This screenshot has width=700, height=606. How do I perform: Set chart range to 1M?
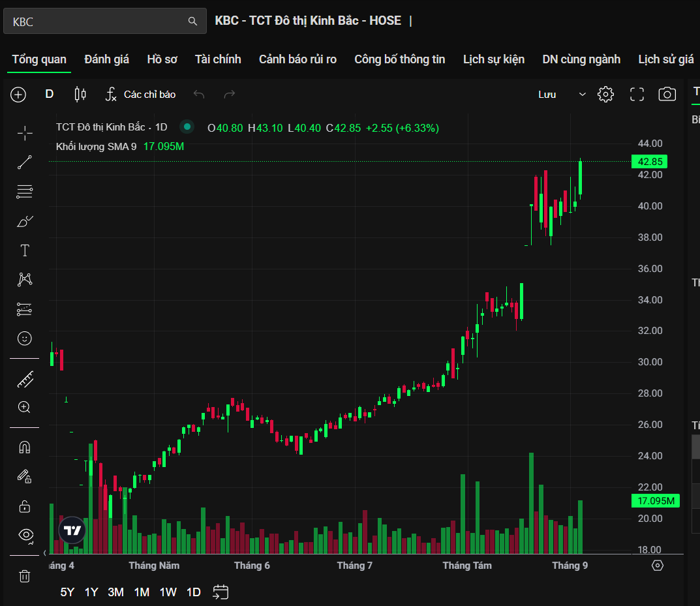[142, 592]
